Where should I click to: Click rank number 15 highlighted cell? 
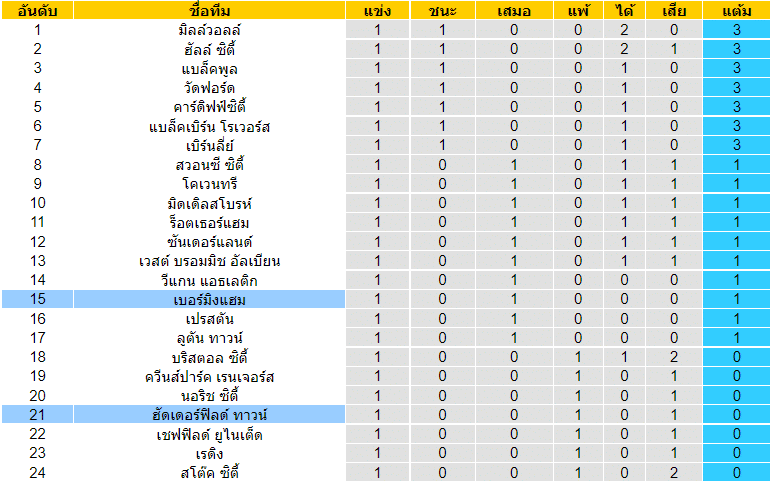37,299
